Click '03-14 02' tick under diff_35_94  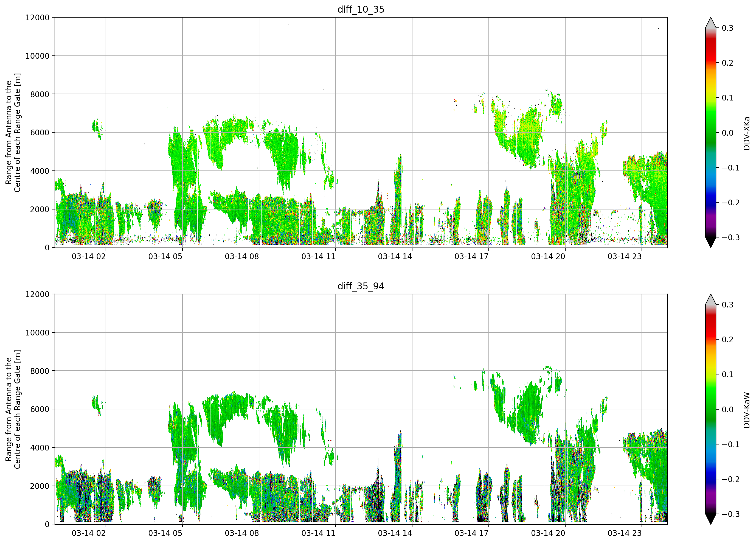pos(89,533)
